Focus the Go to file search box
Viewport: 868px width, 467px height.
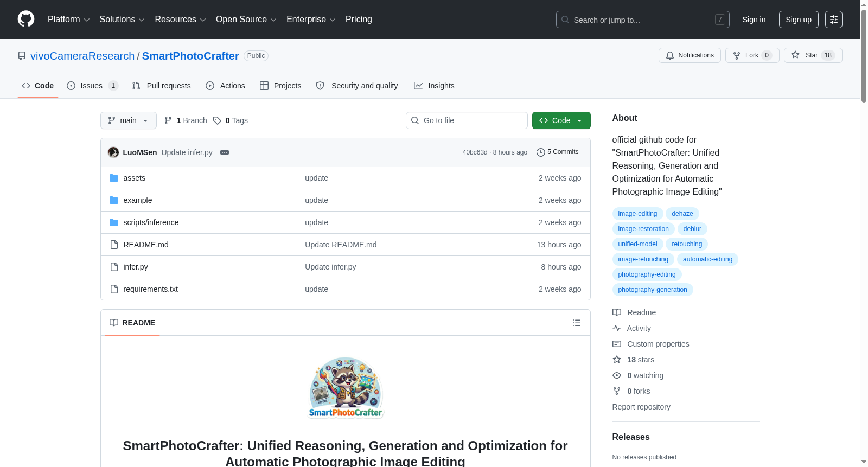[467, 120]
